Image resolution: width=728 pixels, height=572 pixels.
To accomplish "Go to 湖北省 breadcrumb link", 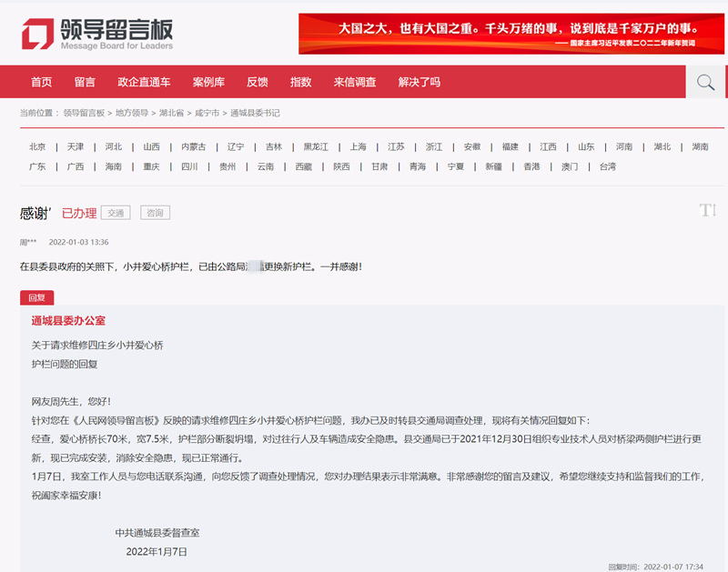I will (x=171, y=113).
